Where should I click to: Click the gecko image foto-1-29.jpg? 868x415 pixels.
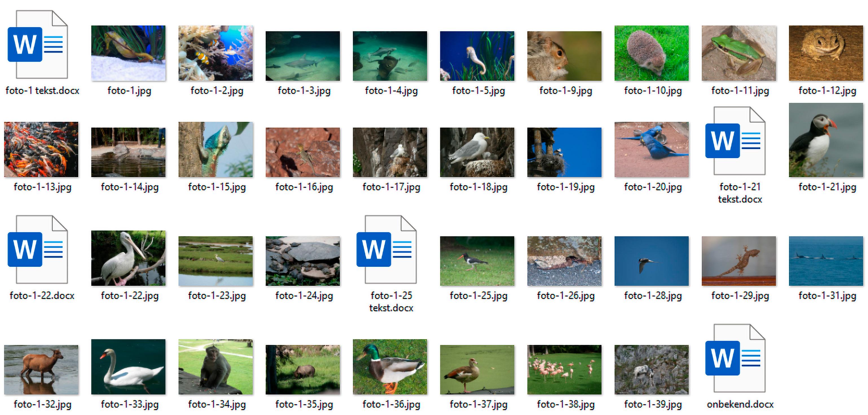(x=739, y=261)
